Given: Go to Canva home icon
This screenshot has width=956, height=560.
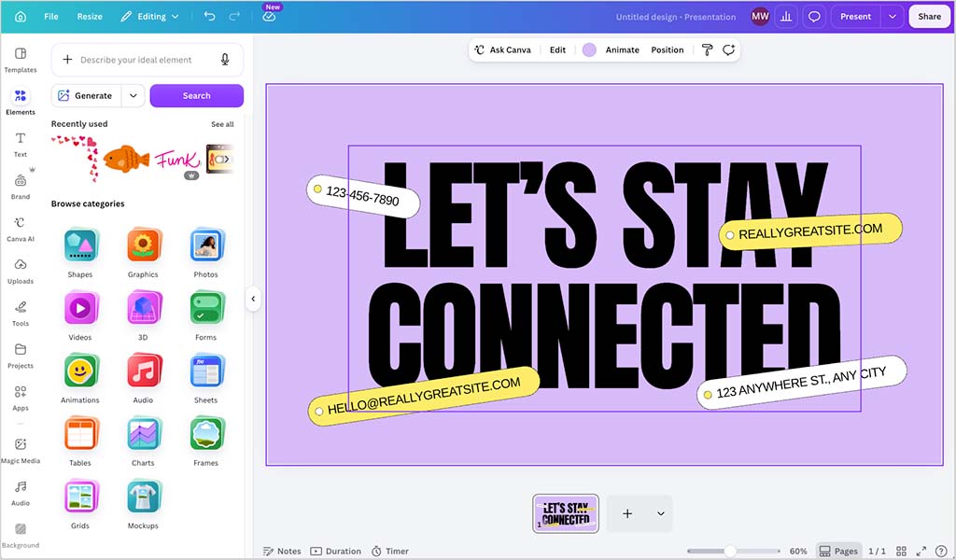Looking at the screenshot, I should [x=21, y=17].
